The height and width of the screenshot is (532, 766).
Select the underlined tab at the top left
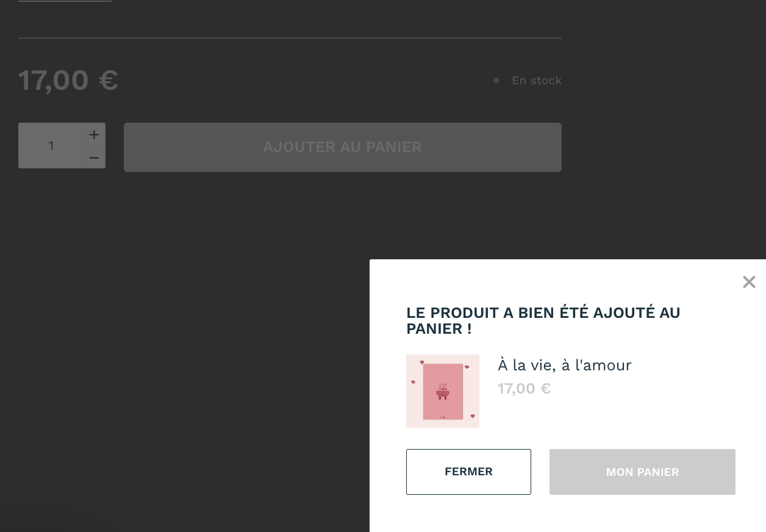[65, 1]
